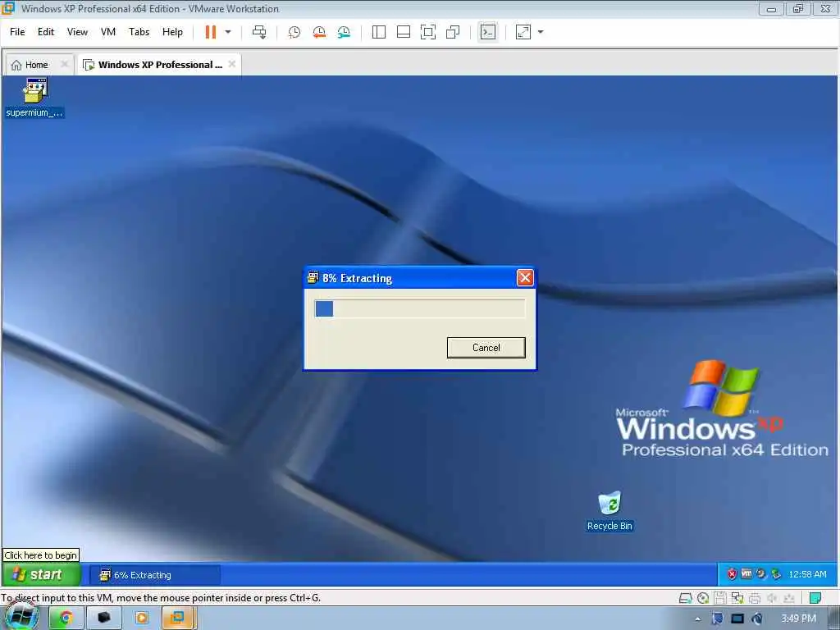The image size is (840, 630).
Task: Click the red security shield icon in the XP tray
Action: click(x=732, y=574)
